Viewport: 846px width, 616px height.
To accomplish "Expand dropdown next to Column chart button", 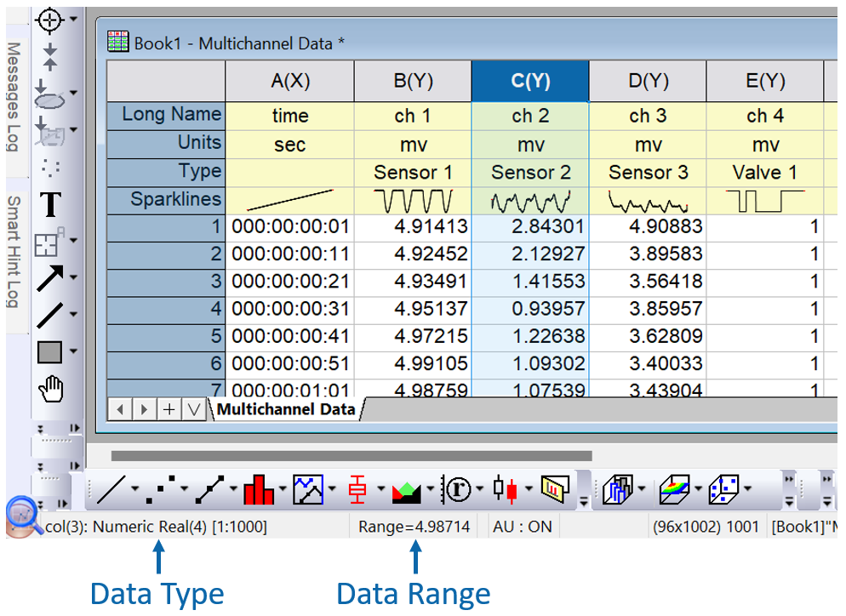I will pyautogui.click(x=282, y=489).
